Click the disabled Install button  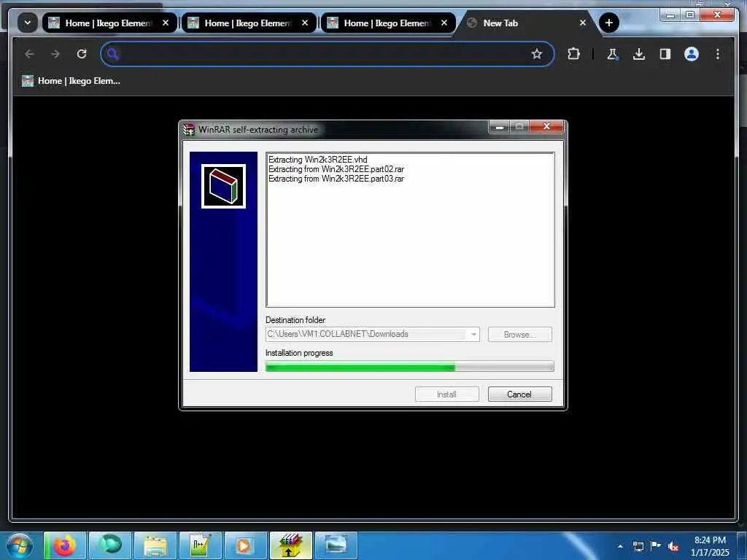447,394
